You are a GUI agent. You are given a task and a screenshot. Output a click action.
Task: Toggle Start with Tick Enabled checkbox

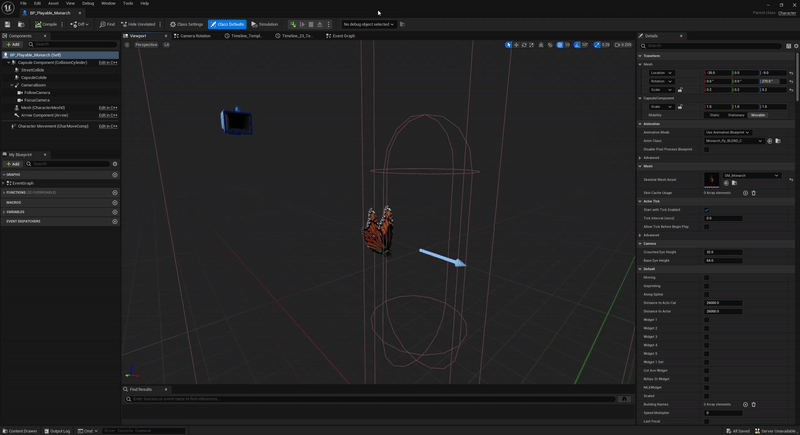pyautogui.click(x=707, y=210)
